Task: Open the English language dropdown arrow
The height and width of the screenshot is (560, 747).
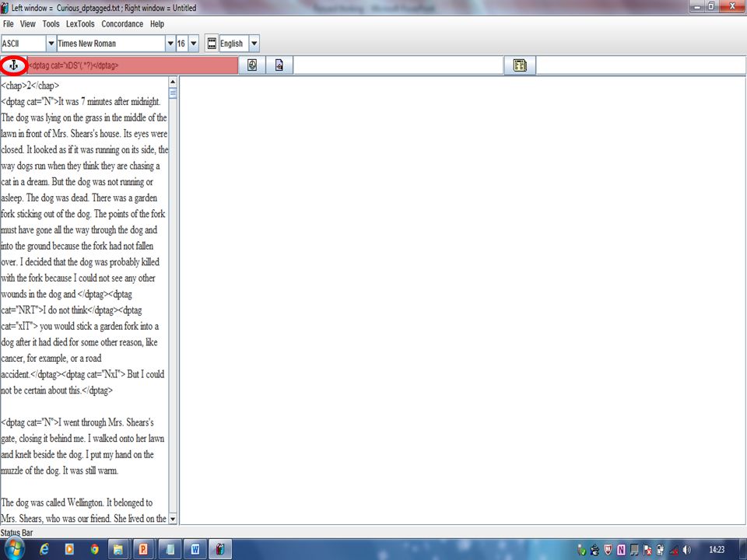Action: [254, 44]
